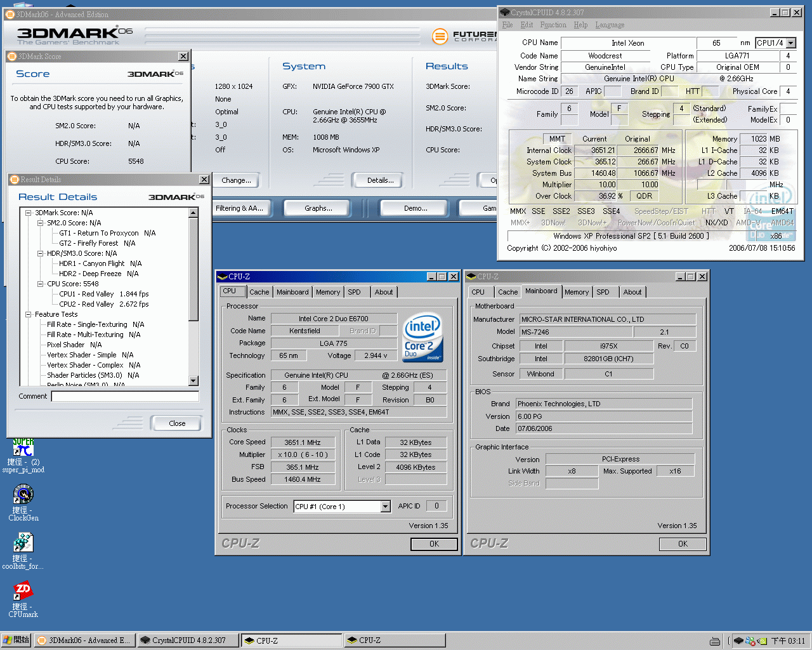Select CPU2 - Red Valley 2.672 fps row
The image size is (812, 650).
click(104, 304)
